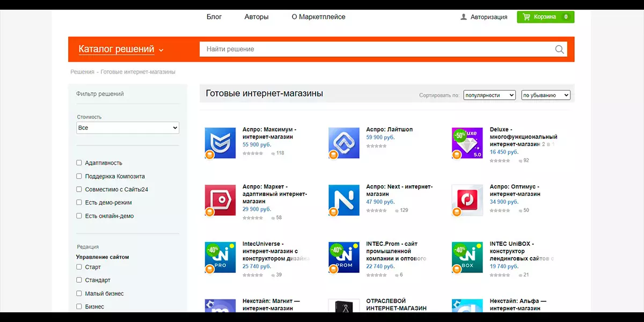Enable the Адаптивность checkbox
This screenshot has height=322, width=644.
point(79,163)
